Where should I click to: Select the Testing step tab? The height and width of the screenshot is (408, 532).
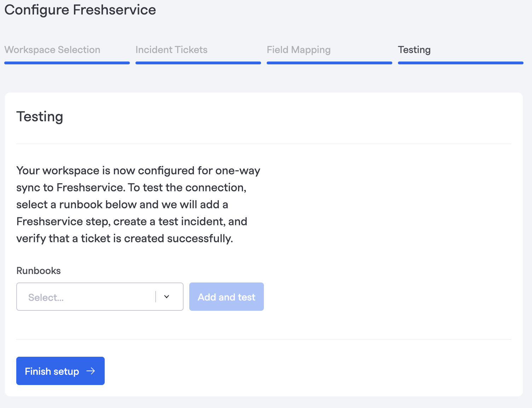point(414,50)
